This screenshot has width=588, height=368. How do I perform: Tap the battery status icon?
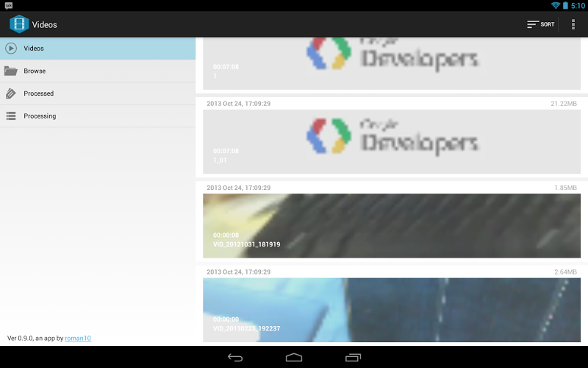(x=565, y=6)
